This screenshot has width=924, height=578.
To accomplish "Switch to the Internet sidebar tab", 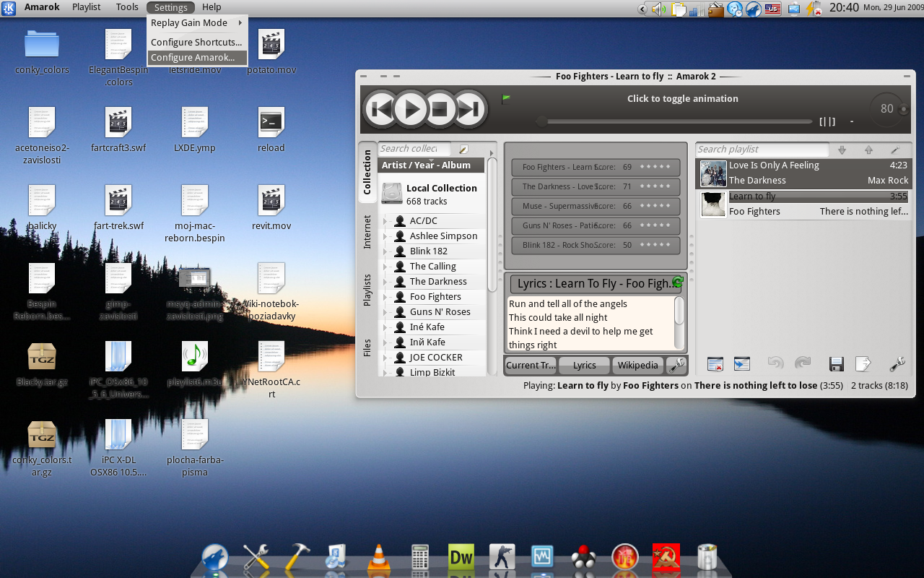I will pyautogui.click(x=367, y=233).
